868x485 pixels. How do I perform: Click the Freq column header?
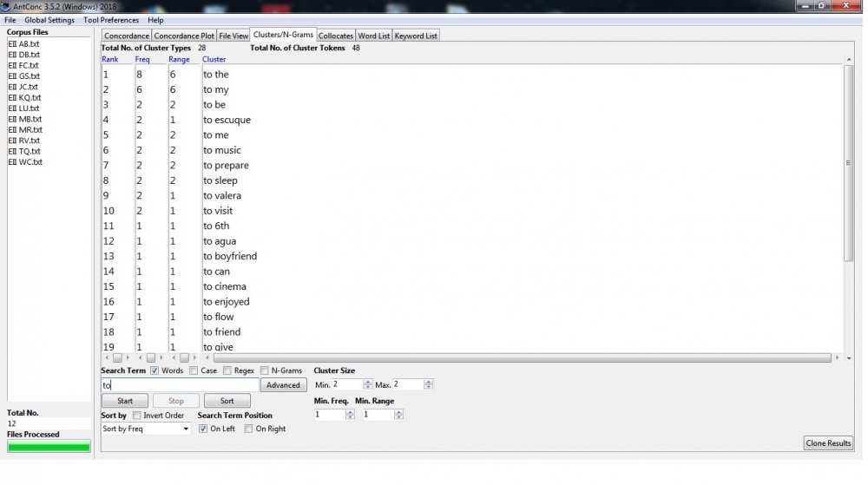[142, 59]
